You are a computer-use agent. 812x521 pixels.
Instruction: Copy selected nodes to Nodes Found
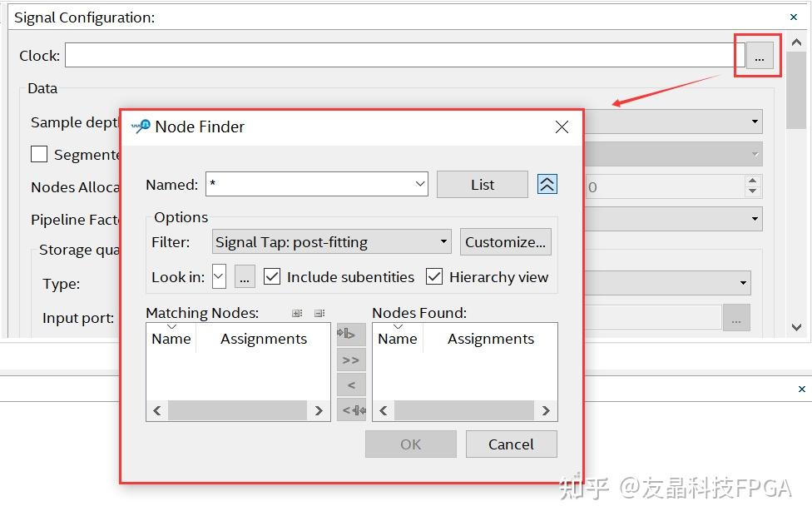click(x=351, y=335)
